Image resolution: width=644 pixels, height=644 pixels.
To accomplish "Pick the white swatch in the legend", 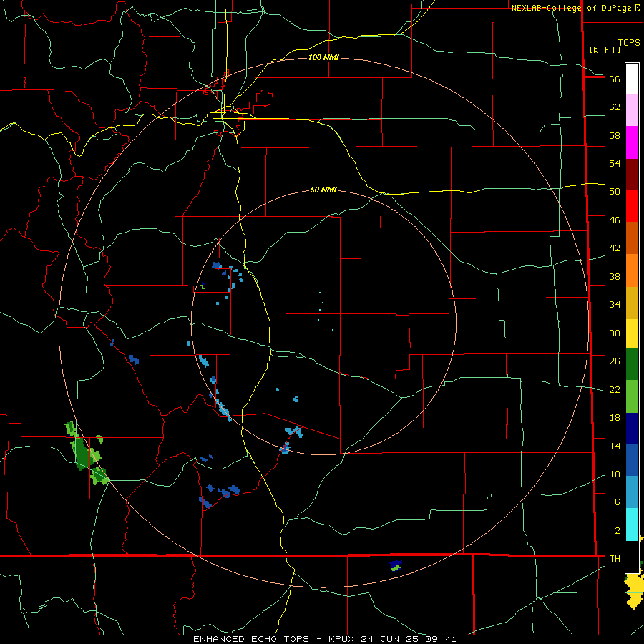I will (x=632, y=79).
